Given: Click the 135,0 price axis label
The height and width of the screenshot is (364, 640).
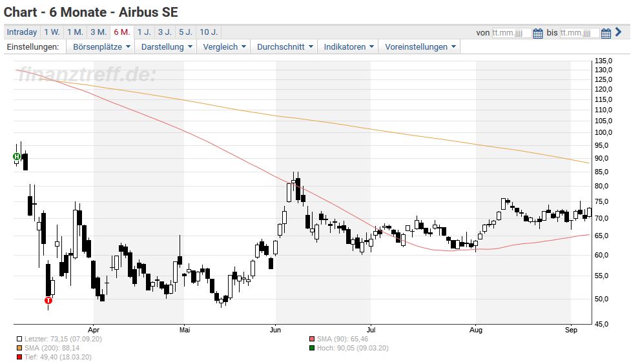Looking at the screenshot, I should (604, 61).
